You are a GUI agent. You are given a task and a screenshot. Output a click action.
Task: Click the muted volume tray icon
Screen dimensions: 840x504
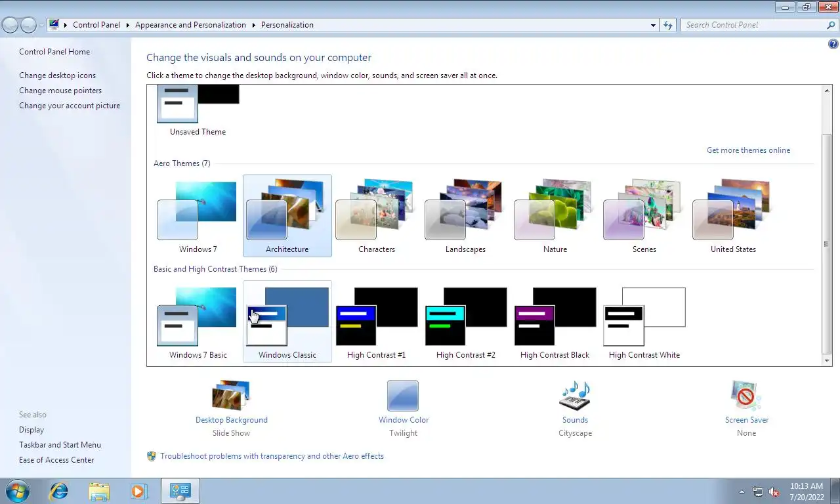point(774,492)
